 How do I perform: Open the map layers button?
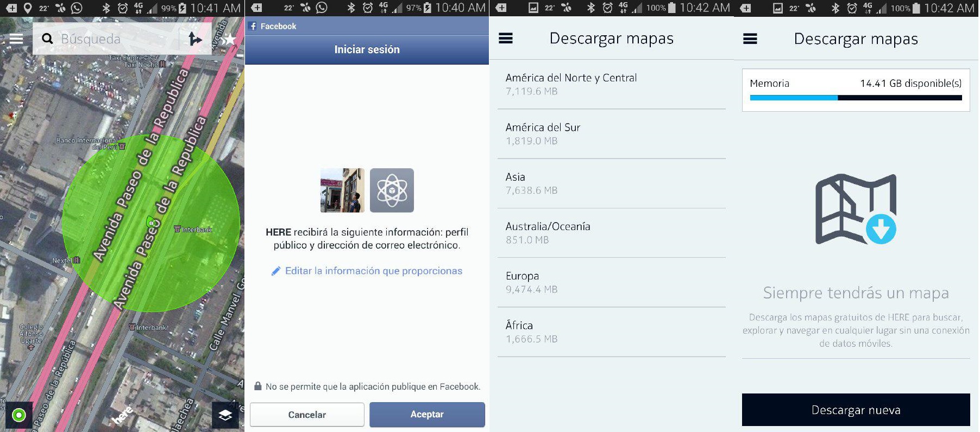225,415
